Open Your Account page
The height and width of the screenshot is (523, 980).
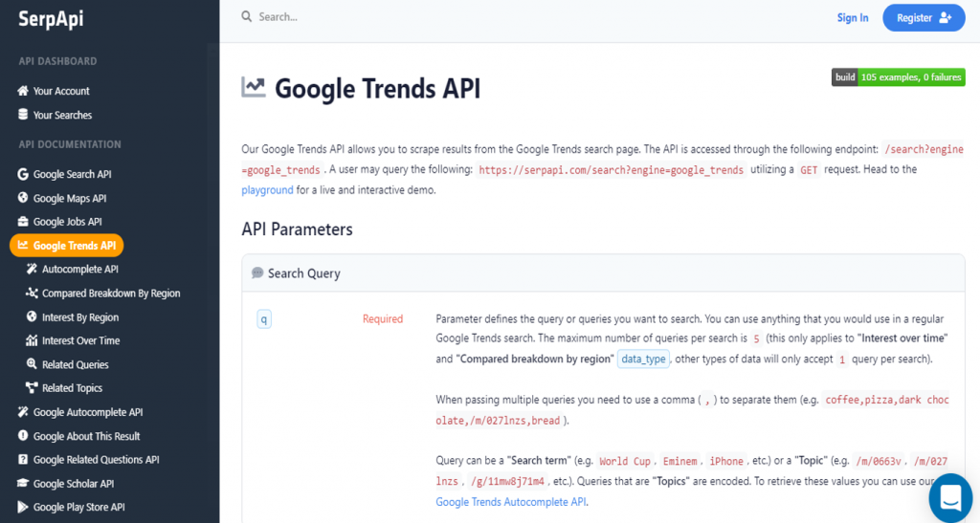coord(61,91)
